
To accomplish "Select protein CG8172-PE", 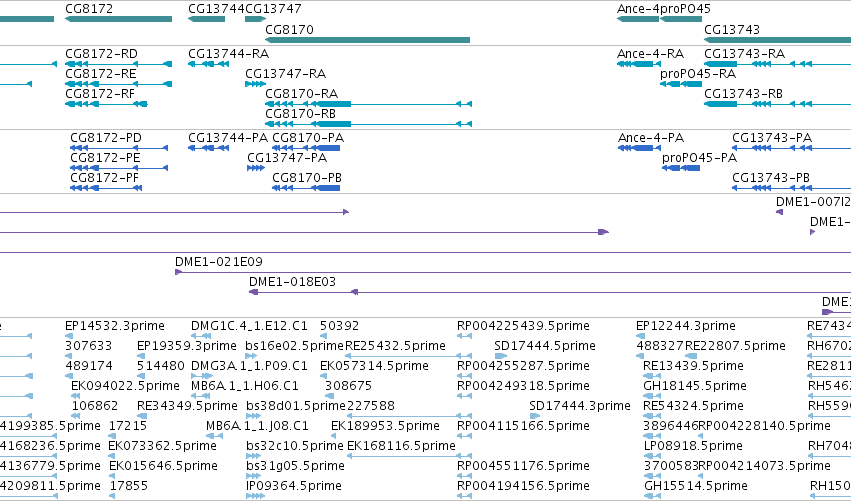I will point(119,168).
